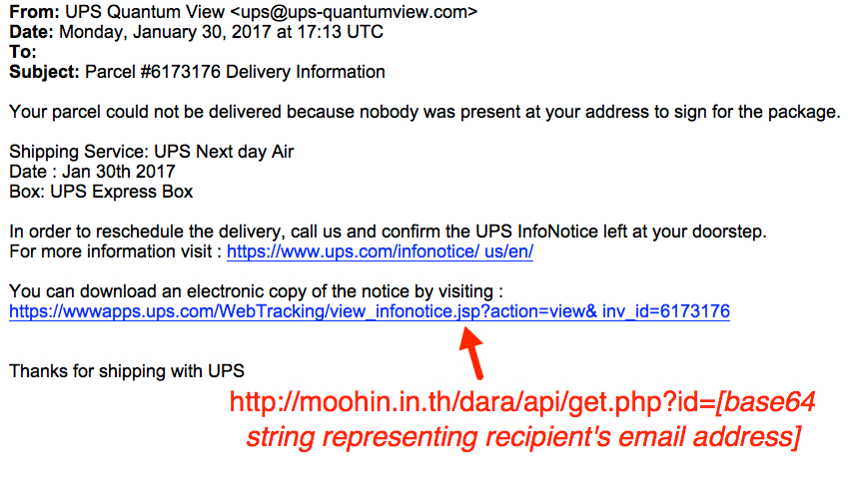Click the timestamp Monday, January 30, 2017
The width and height of the screenshot is (856, 504).
(x=165, y=32)
